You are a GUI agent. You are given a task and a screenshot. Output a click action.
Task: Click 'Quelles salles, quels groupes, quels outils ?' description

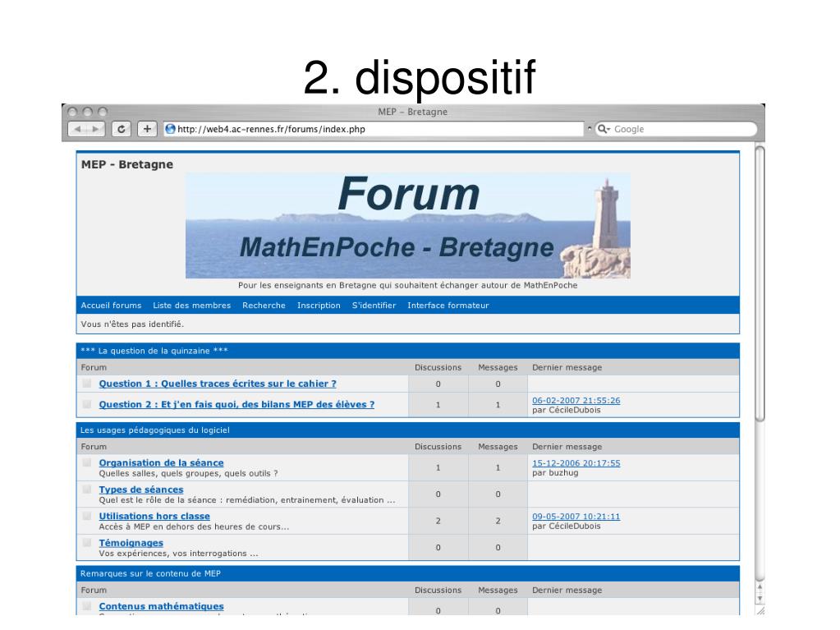pos(189,474)
